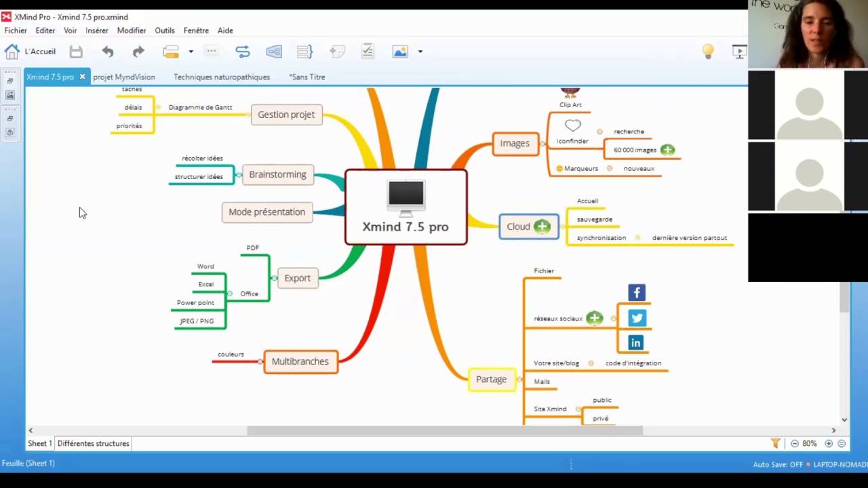Open the Aide menu
This screenshot has width=868, height=488.
point(225,30)
